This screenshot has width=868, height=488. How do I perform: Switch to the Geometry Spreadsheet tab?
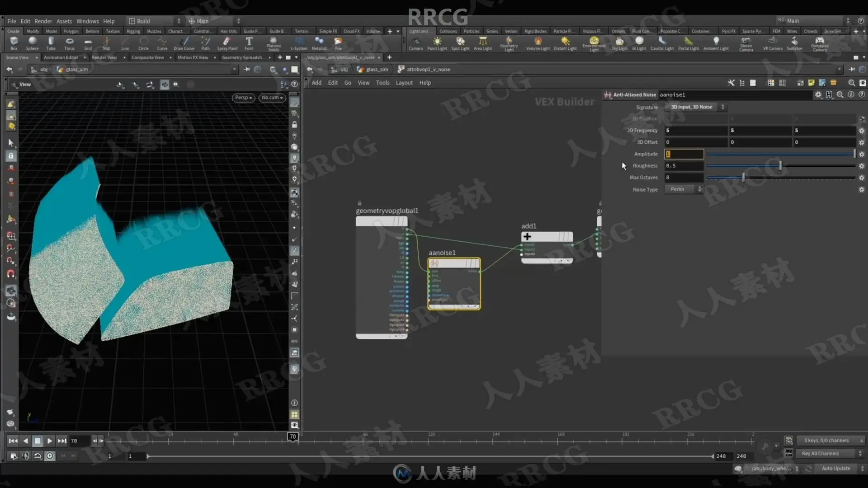[x=242, y=57]
